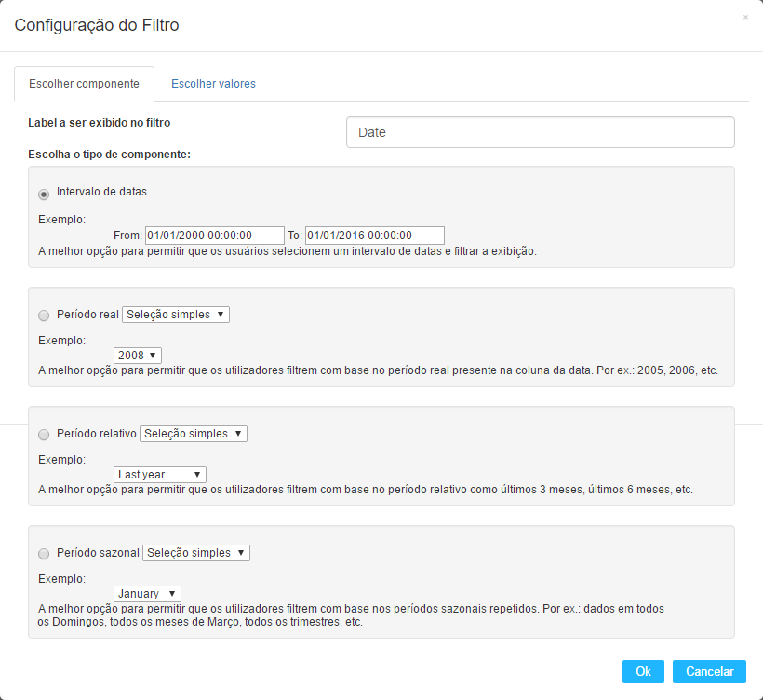Click the Período sazonal label text
The height and width of the screenshot is (700, 763).
coord(99,553)
